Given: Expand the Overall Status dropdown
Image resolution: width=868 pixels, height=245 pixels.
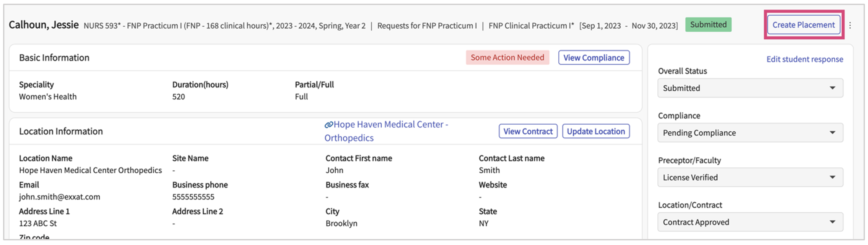Looking at the screenshot, I should click(750, 88).
